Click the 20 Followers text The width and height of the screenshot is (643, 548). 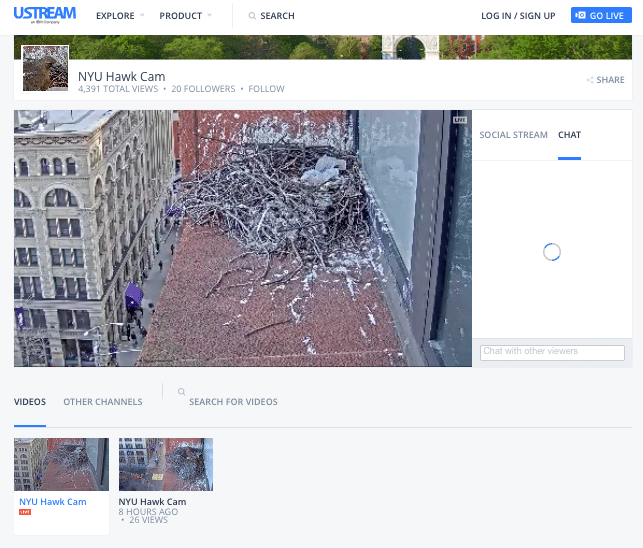(203, 89)
